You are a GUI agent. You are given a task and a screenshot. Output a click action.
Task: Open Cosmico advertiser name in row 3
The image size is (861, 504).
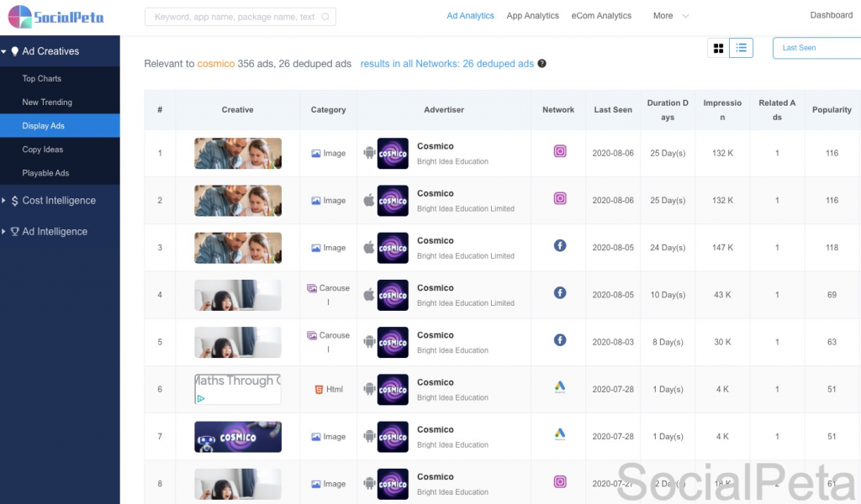pyautogui.click(x=435, y=240)
